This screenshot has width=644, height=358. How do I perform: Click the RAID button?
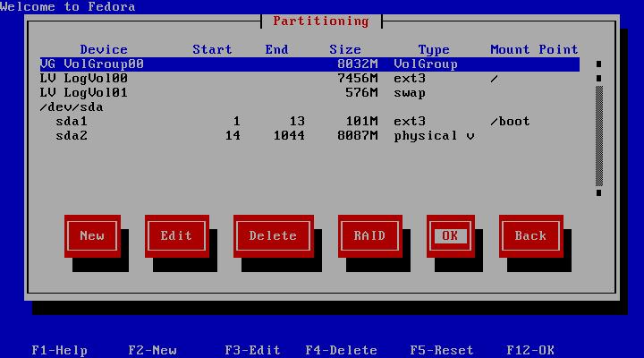369,236
